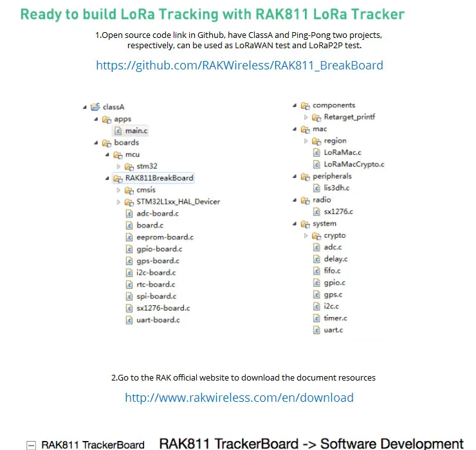Image resolution: width=476 pixels, height=450 pixels.
Task: Collapse the apps folder arrow
Action: point(96,120)
